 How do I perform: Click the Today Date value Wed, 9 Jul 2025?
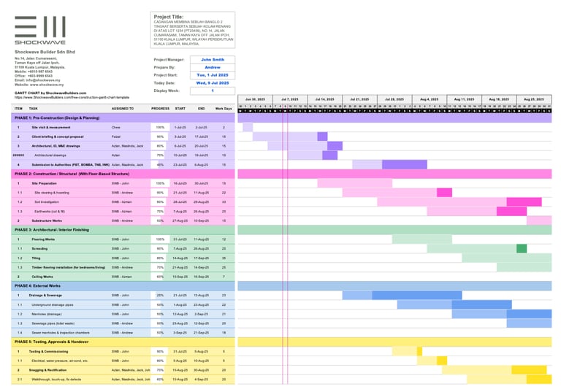213,83
